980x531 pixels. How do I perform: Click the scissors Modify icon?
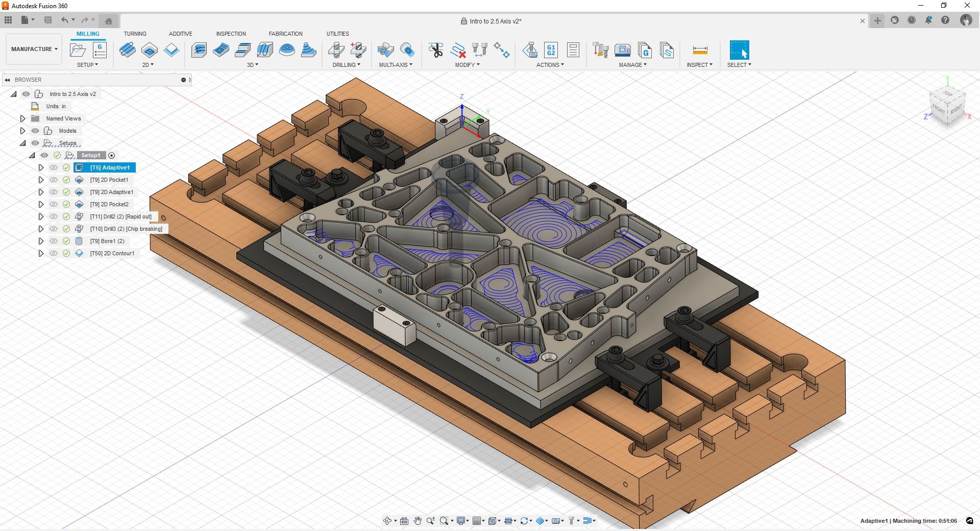point(436,50)
